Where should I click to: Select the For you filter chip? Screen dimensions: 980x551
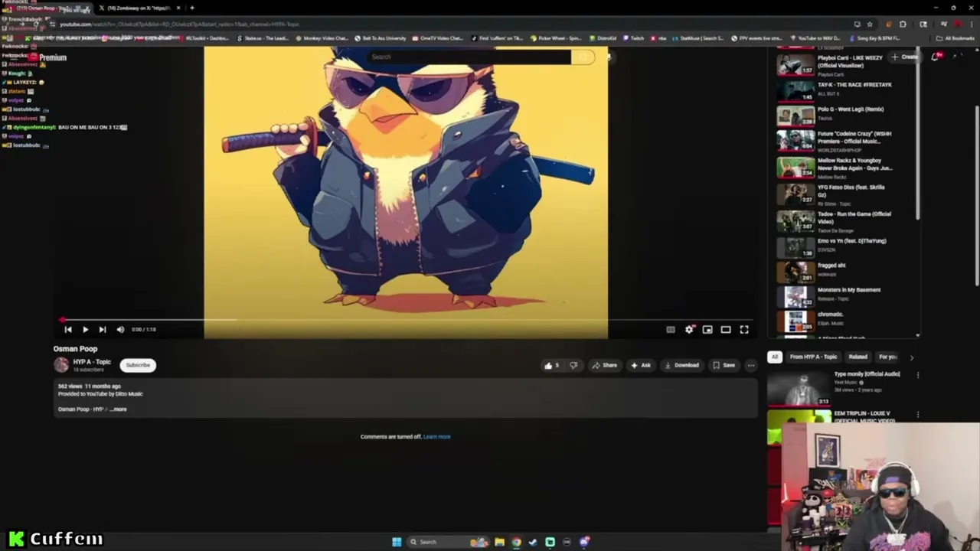tap(888, 357)
